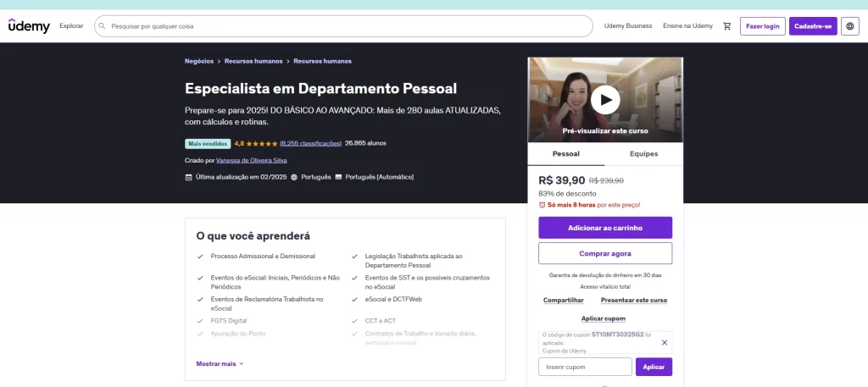Click the star rating icons
Screen dimensions: 868x387
[x=262, y=143]
